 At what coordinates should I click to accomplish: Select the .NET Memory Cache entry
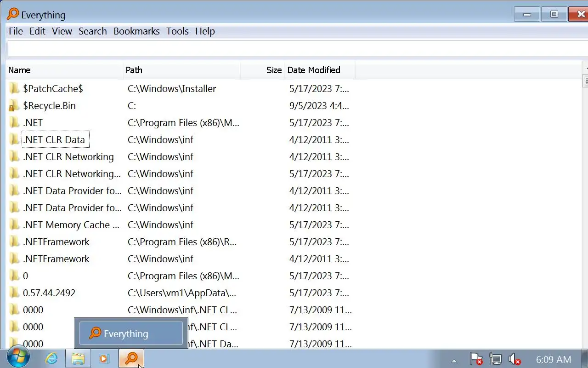tap(71, 224)
